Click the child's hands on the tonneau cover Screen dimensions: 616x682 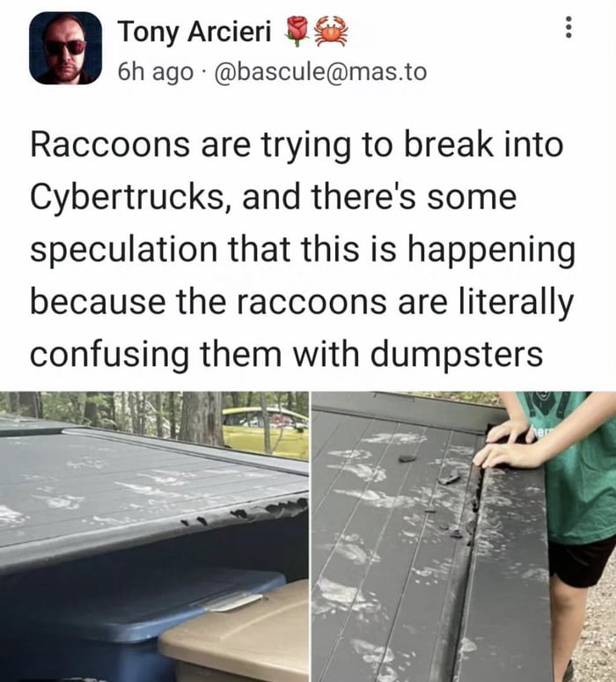[x=509, y=444]
